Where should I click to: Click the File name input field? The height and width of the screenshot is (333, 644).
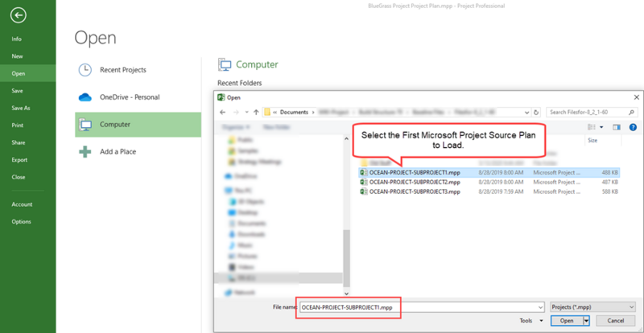pyautogui.click(x=421, y=307)
